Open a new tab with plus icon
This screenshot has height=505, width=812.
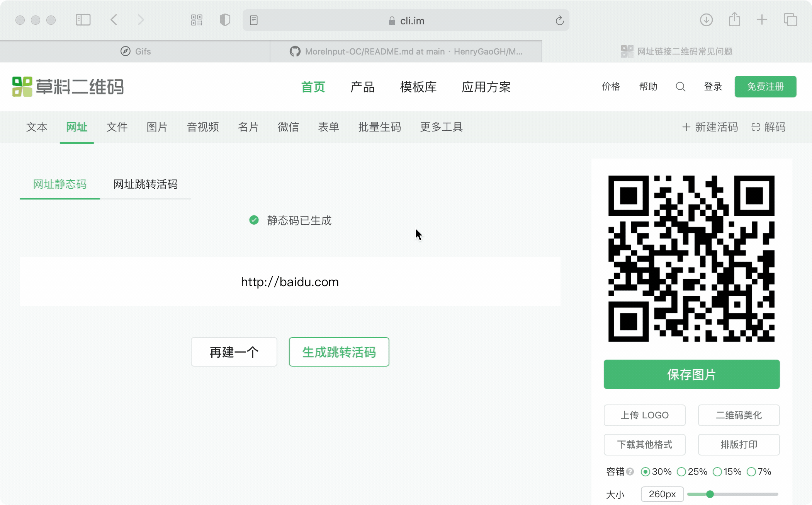762,20
